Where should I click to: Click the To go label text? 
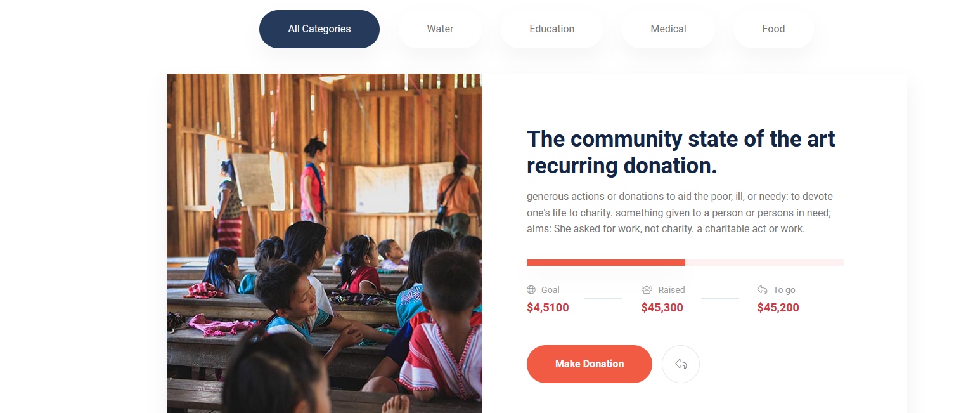pos(784,290)
